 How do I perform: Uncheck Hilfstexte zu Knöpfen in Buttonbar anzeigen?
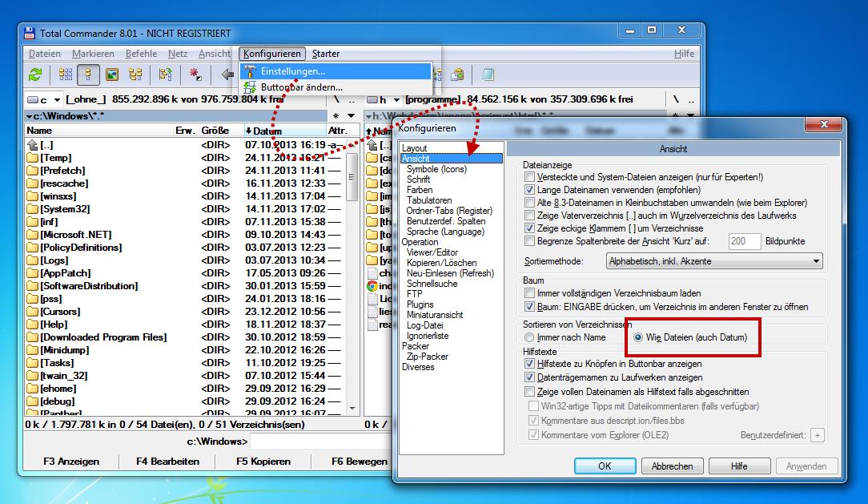(529, 364)
